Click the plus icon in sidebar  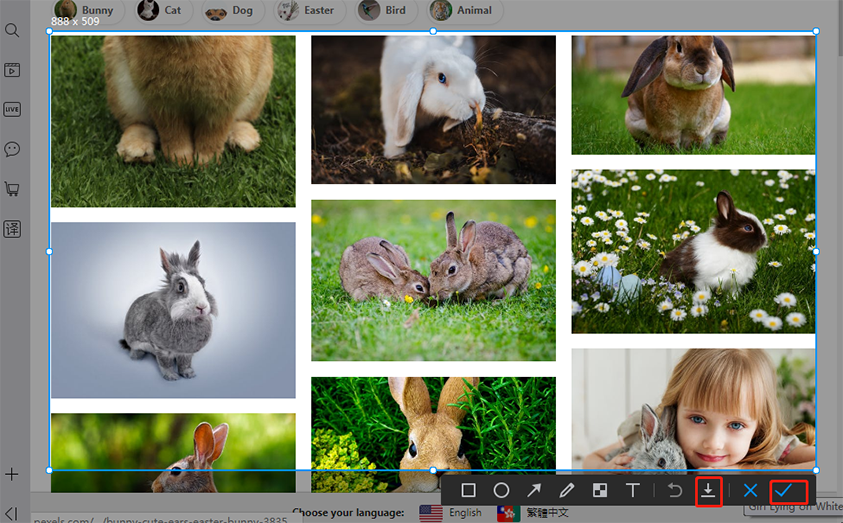[x=12, y=474]
